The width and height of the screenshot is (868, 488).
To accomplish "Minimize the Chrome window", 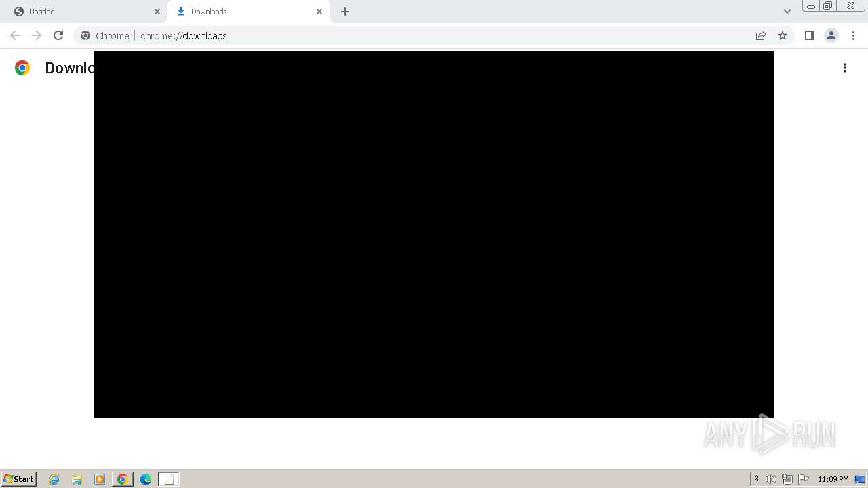I will (x=811, y=6).
